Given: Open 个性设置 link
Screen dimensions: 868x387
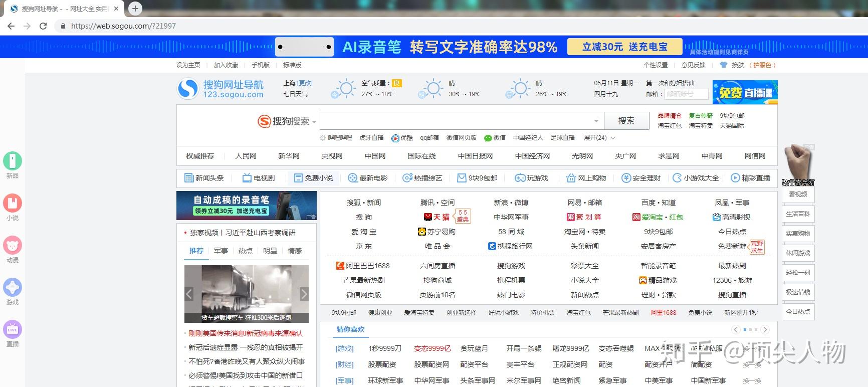Looking at the screenshot, I should tap(656, 65).
